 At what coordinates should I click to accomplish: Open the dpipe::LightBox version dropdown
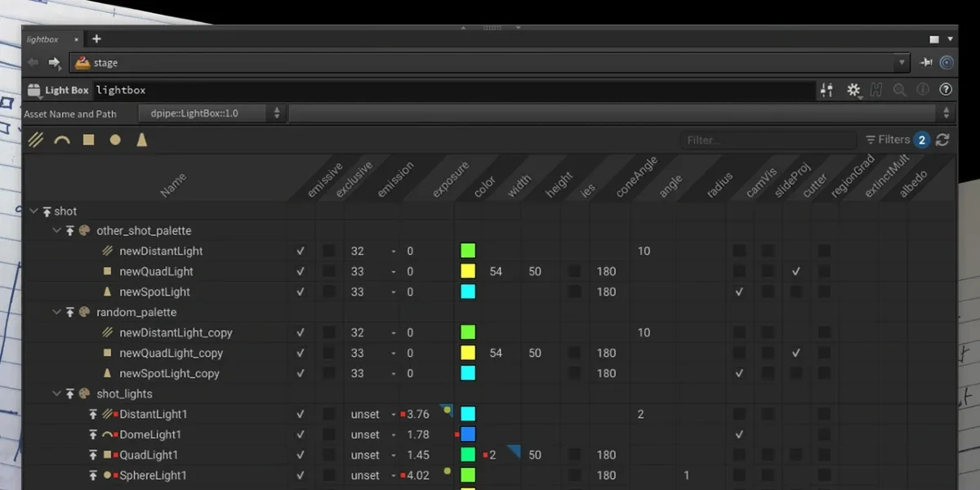pos(276,113)
